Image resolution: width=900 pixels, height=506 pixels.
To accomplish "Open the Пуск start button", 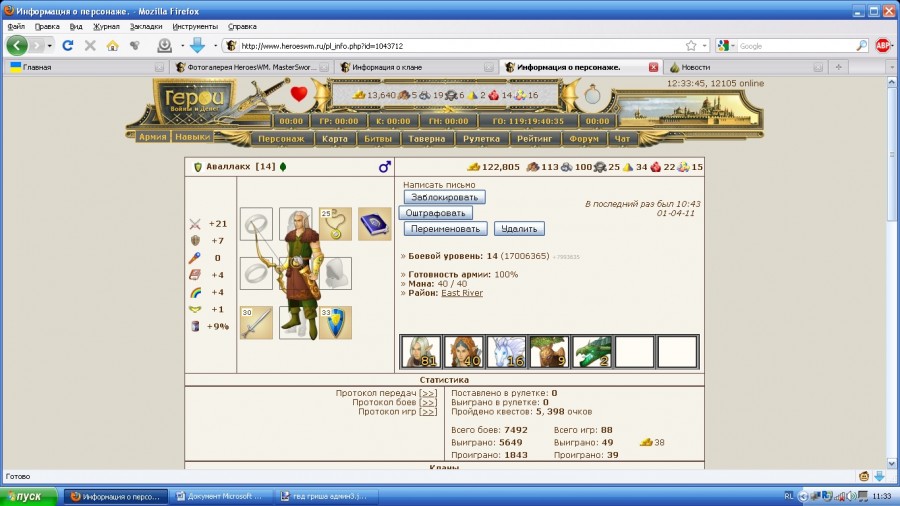I will (29, 496).
